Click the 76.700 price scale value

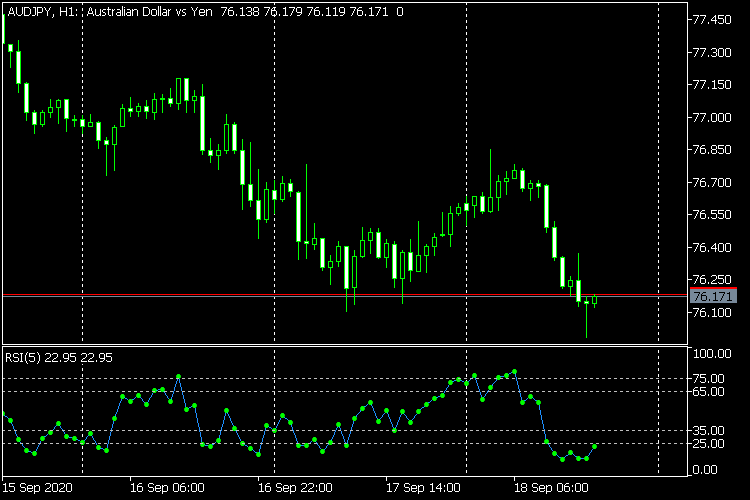[x=712, y=182]
